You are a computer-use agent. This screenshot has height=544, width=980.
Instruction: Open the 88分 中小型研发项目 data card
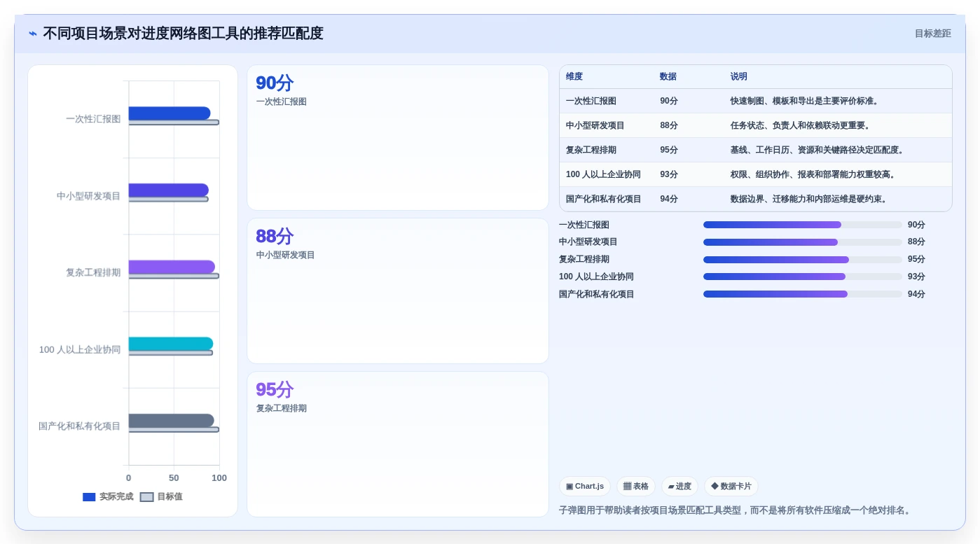point(398,291)
